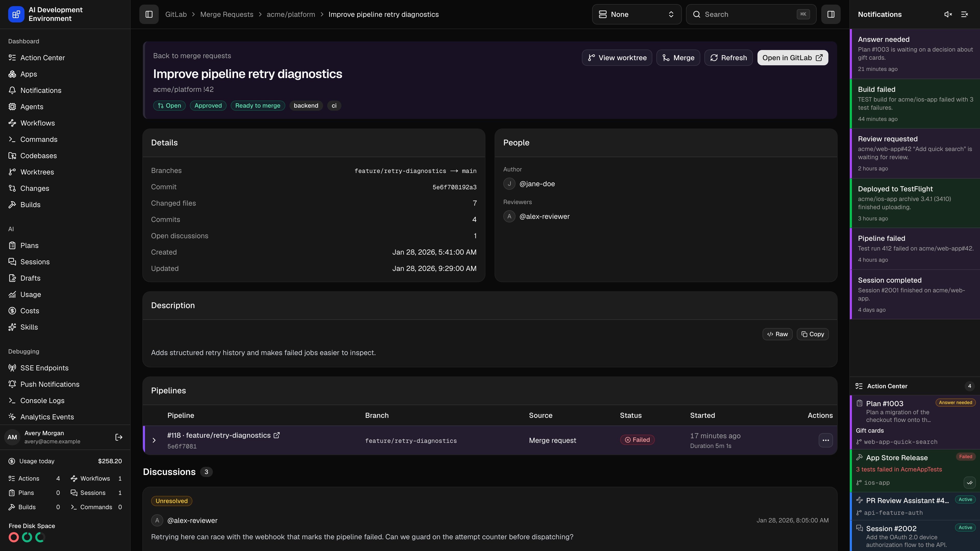Click Open in GitLab button
The image size is (980, 551).
tap(792, 58)
